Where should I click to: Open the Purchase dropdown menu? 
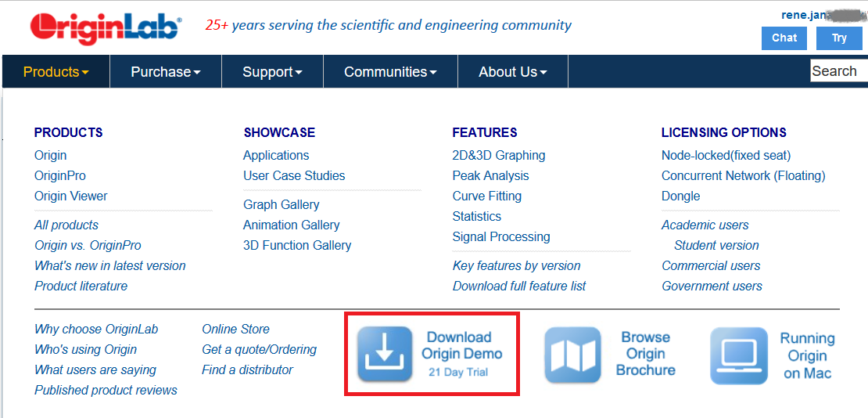(165, 72)
